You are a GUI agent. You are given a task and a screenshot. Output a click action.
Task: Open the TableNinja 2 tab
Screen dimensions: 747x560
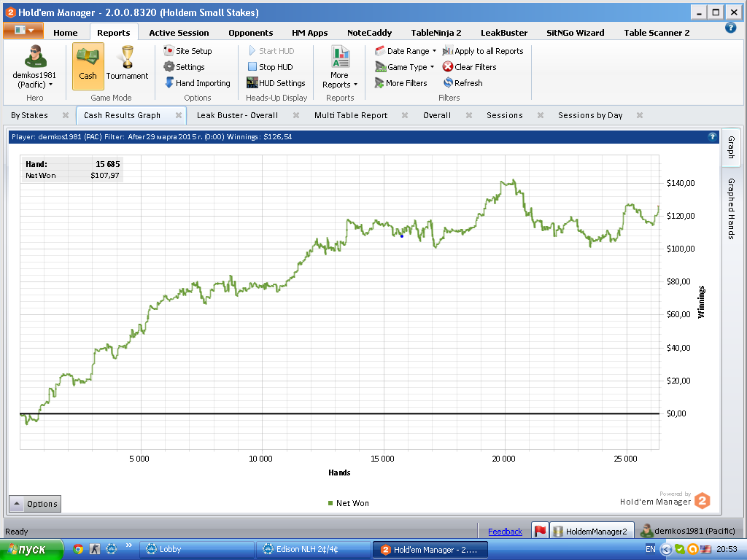click(436, 32)
